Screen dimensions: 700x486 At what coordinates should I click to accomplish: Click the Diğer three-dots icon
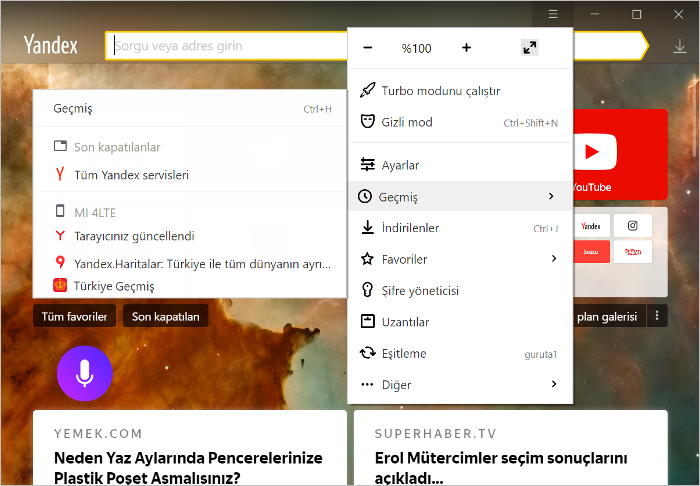click(367, 384)
